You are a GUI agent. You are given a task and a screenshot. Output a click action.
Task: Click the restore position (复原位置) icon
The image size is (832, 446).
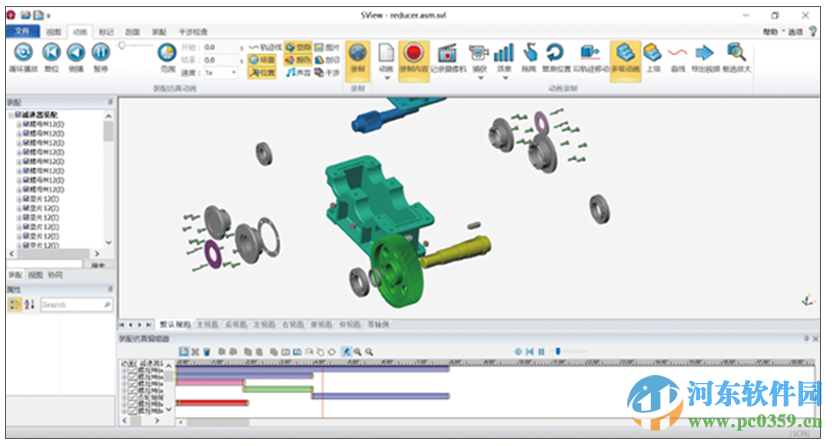tap(556, 53)
